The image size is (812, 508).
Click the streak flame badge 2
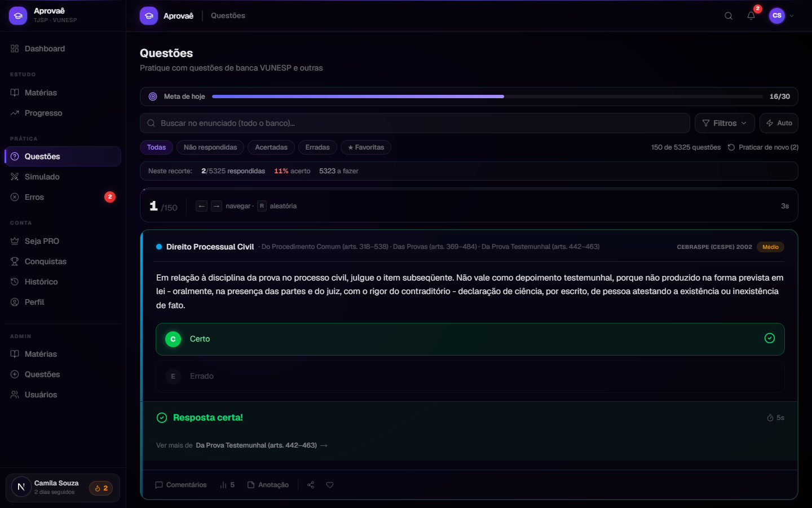pyautogui.click(x=101, y=488)
